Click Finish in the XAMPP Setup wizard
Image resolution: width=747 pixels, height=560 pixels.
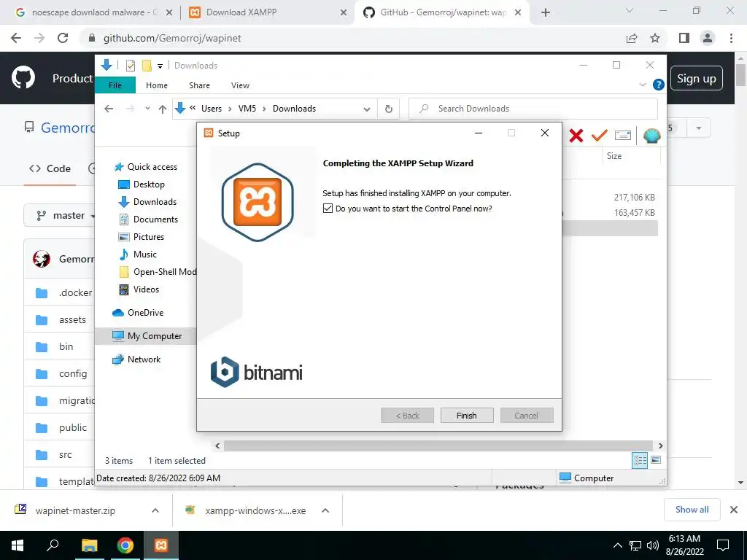pyautogui.click(x=466, y=415)
